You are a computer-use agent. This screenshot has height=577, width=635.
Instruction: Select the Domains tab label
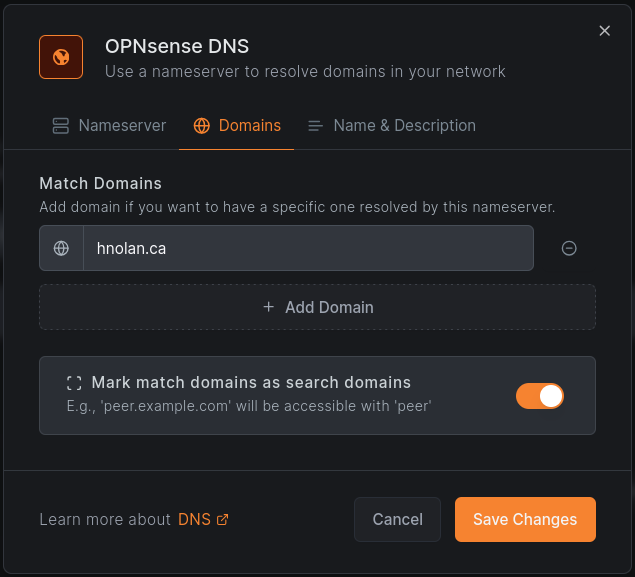[249, 126]
